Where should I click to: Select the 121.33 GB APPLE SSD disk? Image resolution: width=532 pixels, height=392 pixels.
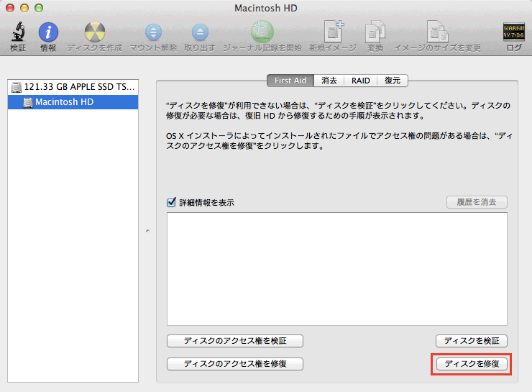(73, 87)
